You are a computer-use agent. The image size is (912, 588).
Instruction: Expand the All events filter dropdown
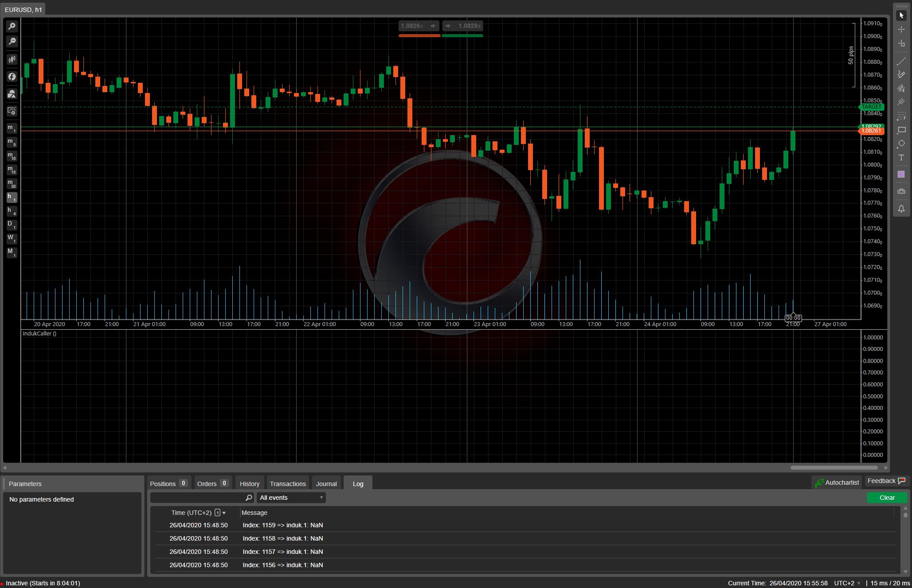click(291, 498)
